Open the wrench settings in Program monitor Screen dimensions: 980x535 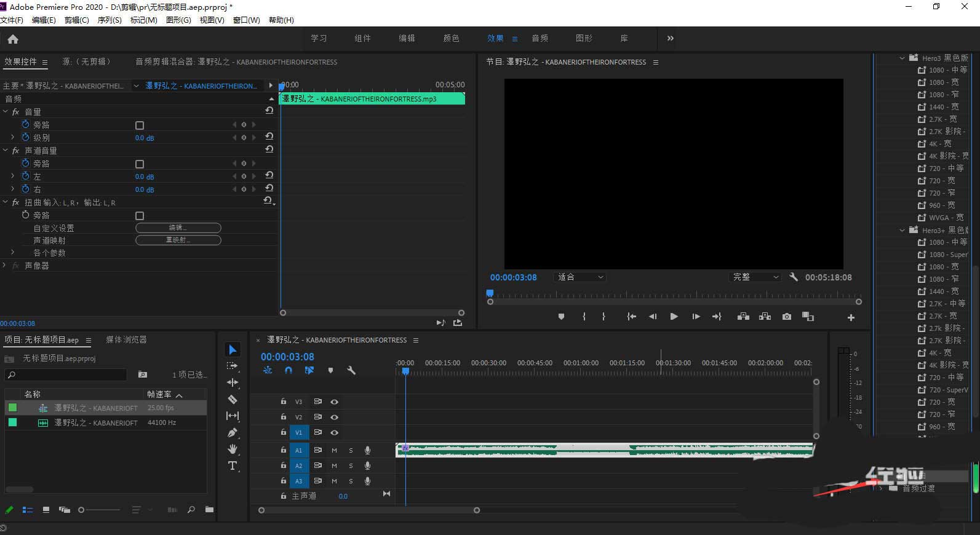[x=794, y=277]
